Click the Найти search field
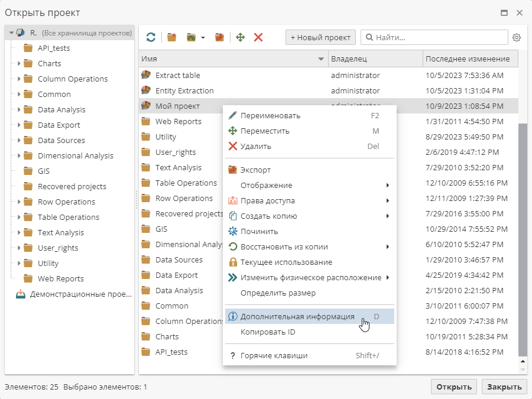This screenshot has height=399, width=532. (x=434, y=37)
